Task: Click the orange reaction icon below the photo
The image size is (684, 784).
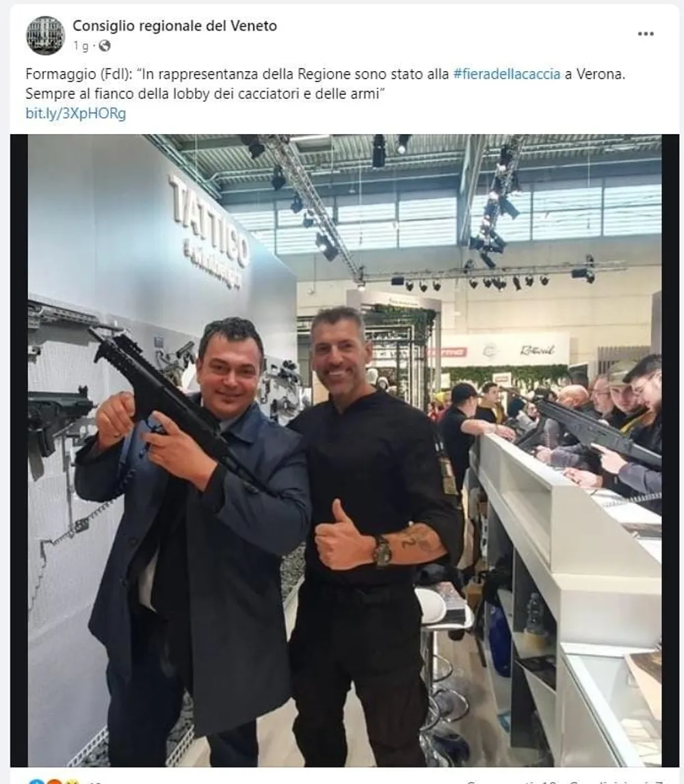Action: [x=54, y=781]
